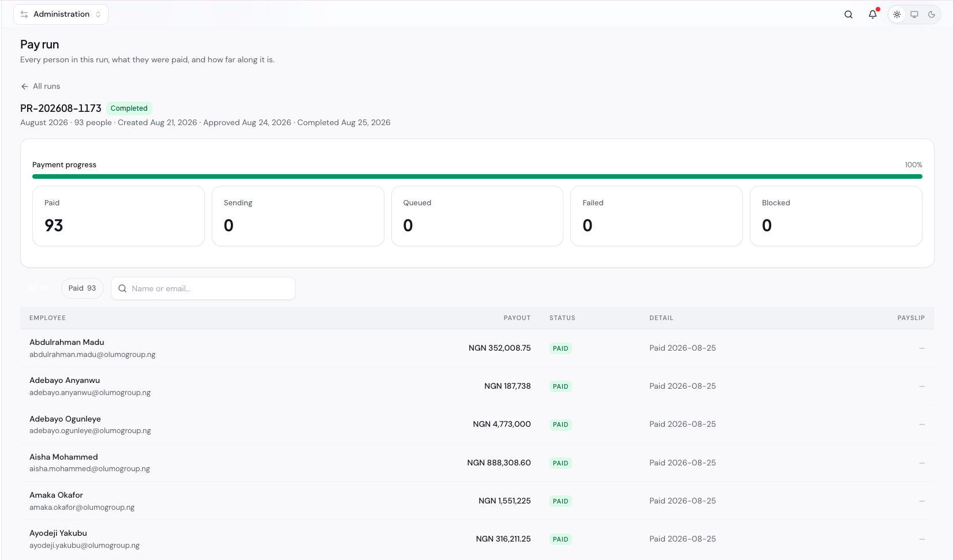The height and width of the screenshot is (560, 953).
Task: Click the DETAIL column header
Action: (x=662, y=318)
